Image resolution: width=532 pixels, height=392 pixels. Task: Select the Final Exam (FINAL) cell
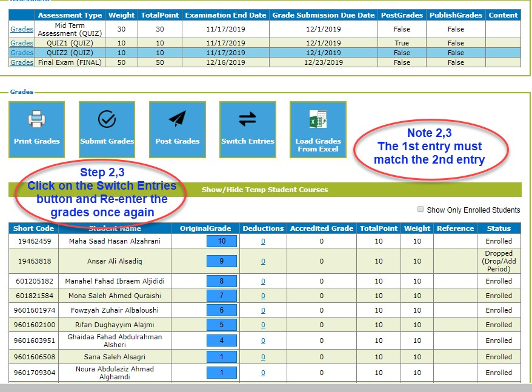click(x=70, y=62)
